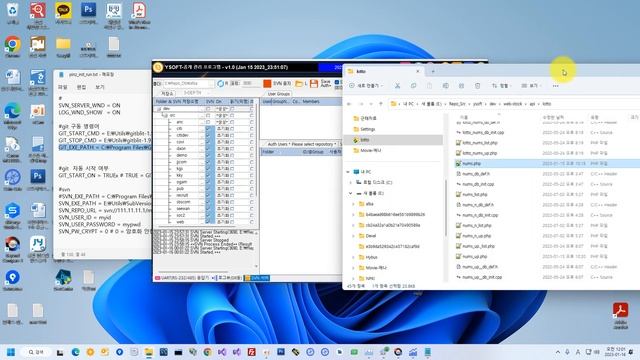
Task: Select lotto_nums_list.php in Explorer list
Action: [480, 143]
